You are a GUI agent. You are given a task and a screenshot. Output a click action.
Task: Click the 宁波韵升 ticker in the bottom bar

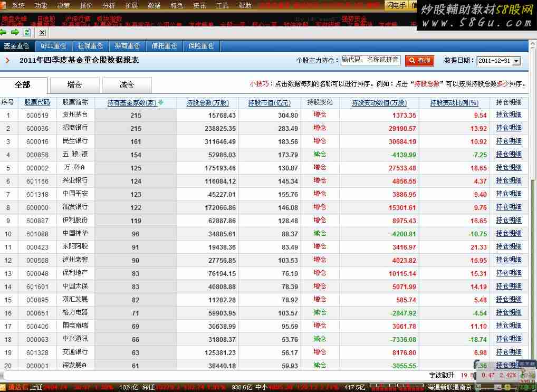click(x=442, y=375)
